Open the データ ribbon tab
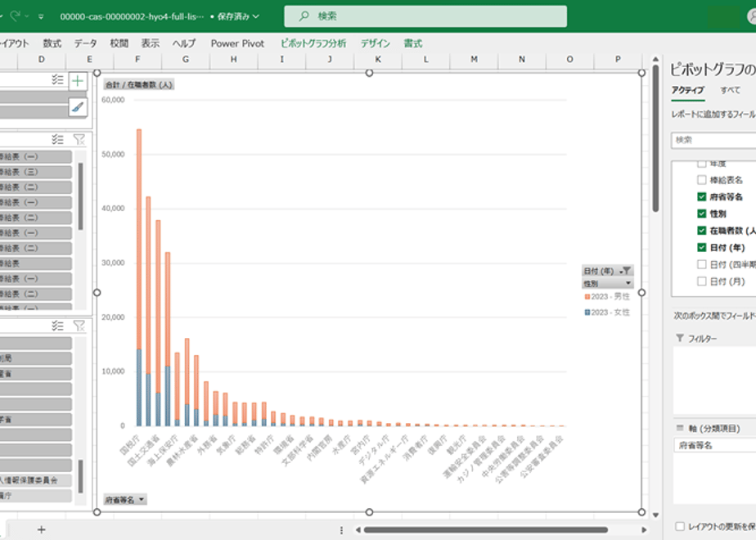 85,43
